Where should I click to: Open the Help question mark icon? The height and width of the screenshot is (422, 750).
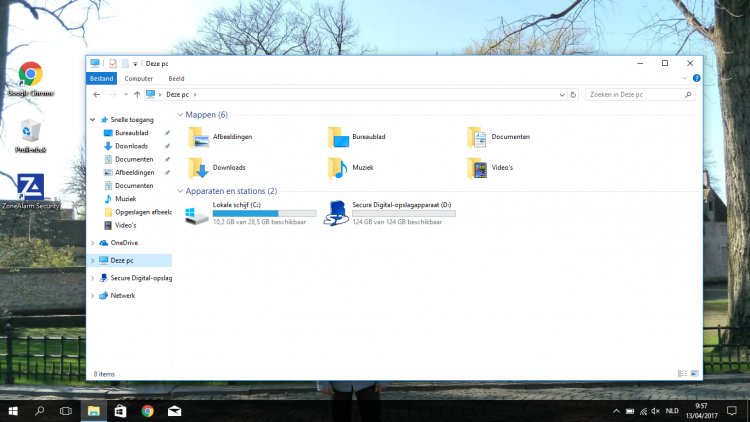coord(696,78)
